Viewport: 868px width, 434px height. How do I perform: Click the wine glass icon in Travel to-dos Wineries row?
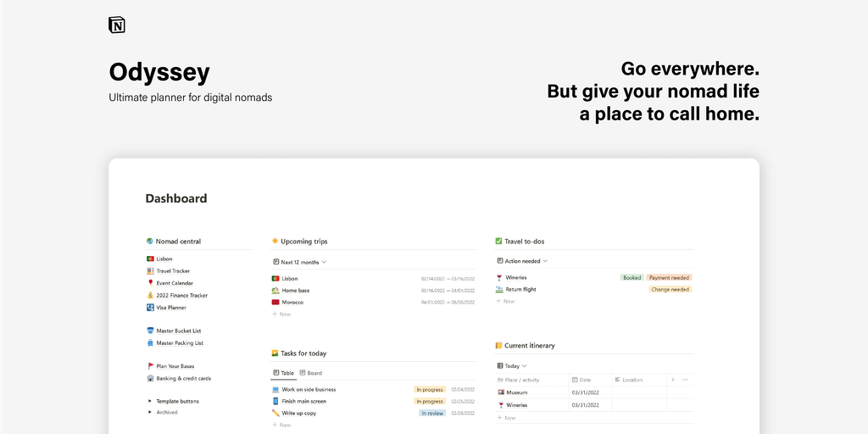tap(499, 277)
